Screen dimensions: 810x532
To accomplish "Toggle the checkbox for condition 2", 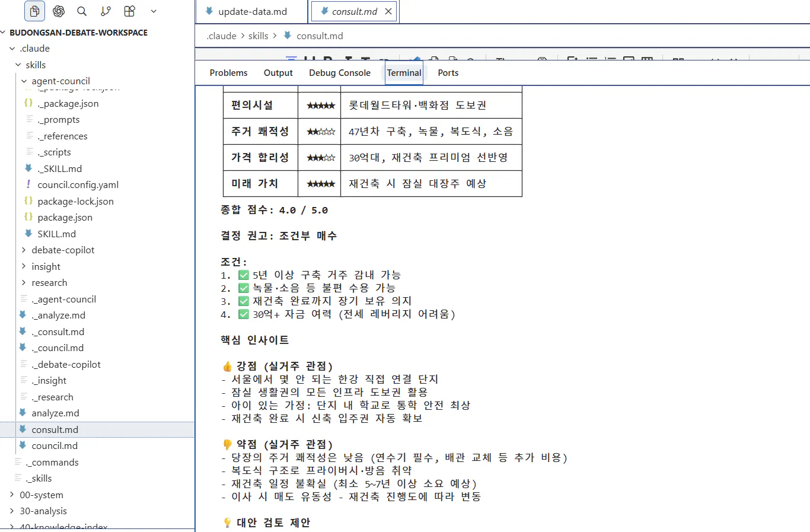I will click(x=244, y=288).
